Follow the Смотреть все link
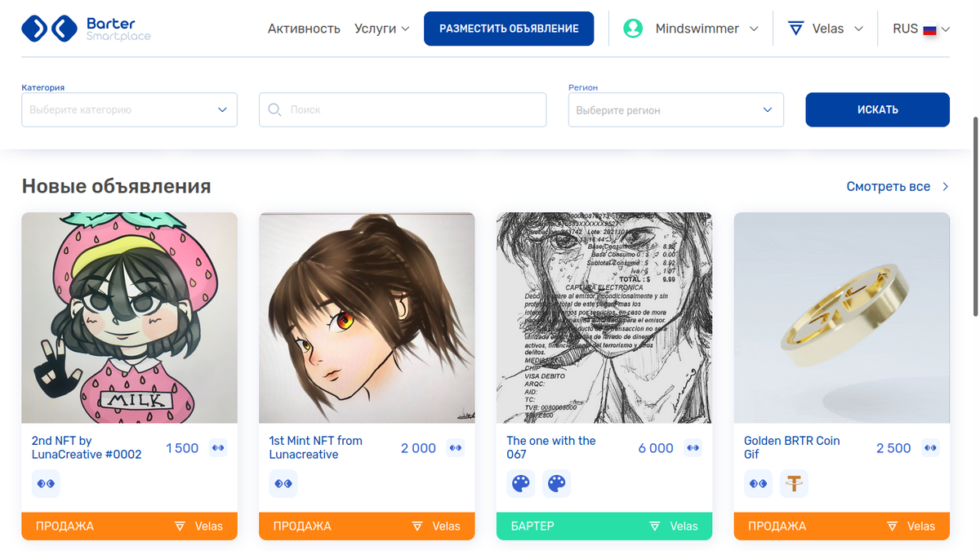Viewport: 980px width, 551px height. coord(889,187)
